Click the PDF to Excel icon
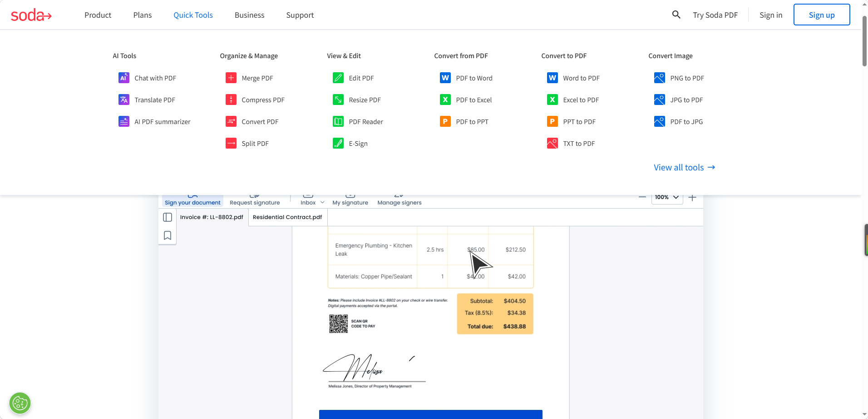The width and height of the screenshot is (868, 419). (445, 100)
